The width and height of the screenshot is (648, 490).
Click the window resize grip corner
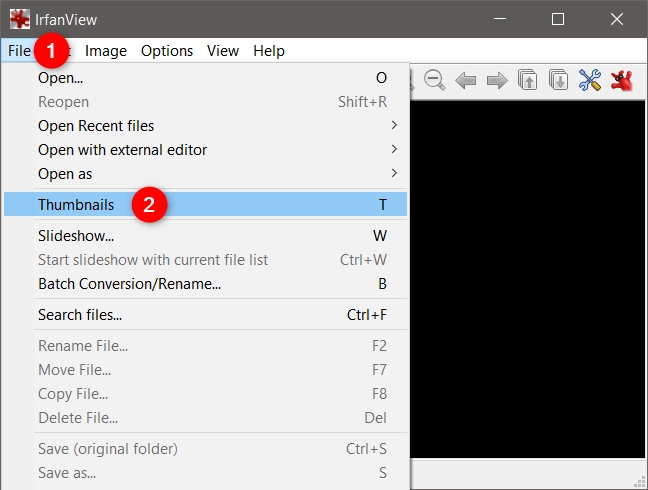[640, 482]
